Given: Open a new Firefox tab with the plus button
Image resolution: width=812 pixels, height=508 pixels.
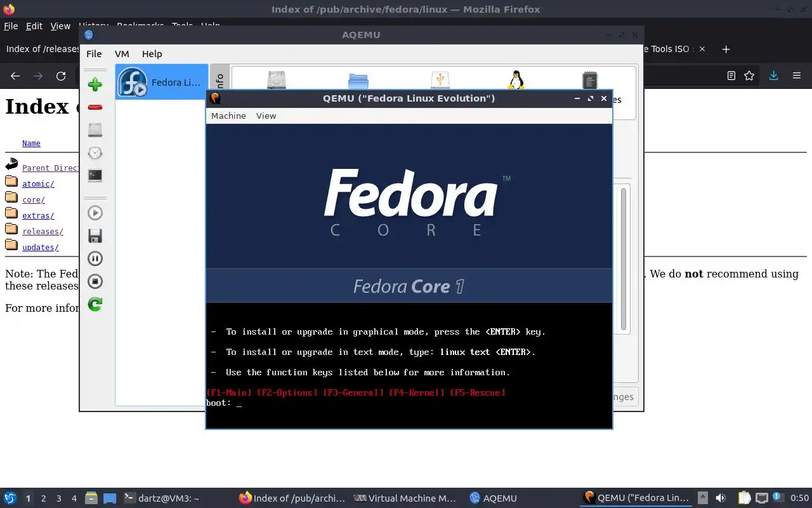Looking at the screenshot, I should tap(726, 49).
